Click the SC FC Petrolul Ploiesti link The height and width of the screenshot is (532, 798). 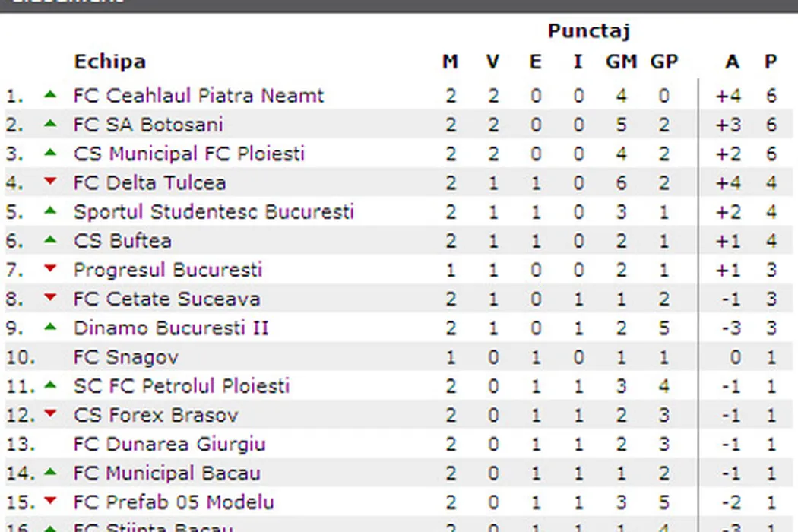click(182, 386)
